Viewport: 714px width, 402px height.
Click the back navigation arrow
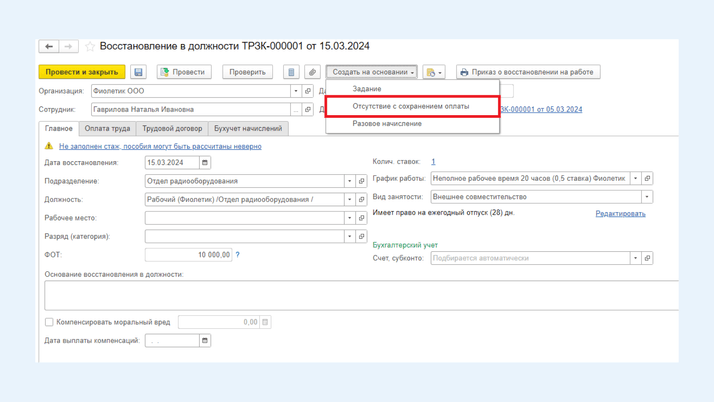point(49,46)
